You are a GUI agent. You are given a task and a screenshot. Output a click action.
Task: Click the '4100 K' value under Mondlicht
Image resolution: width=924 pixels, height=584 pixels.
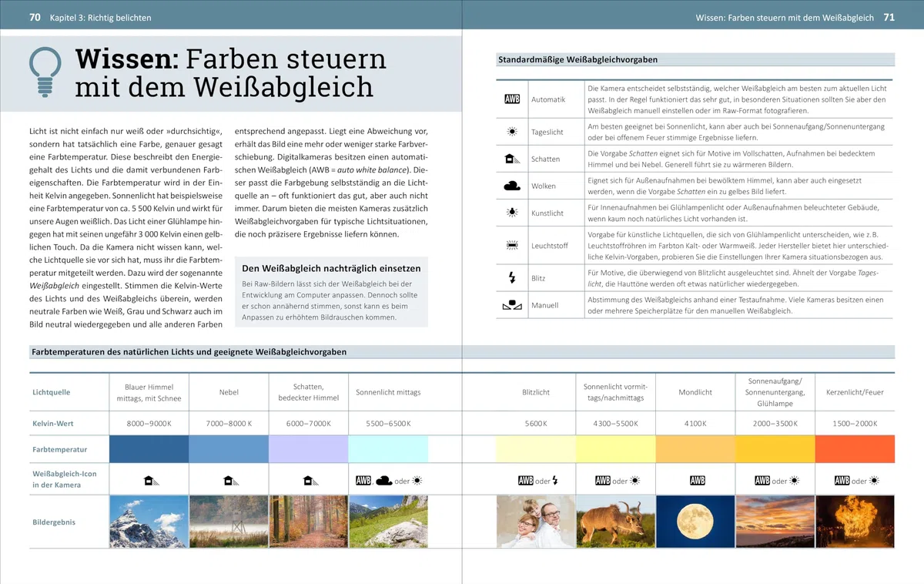point(695,424)
